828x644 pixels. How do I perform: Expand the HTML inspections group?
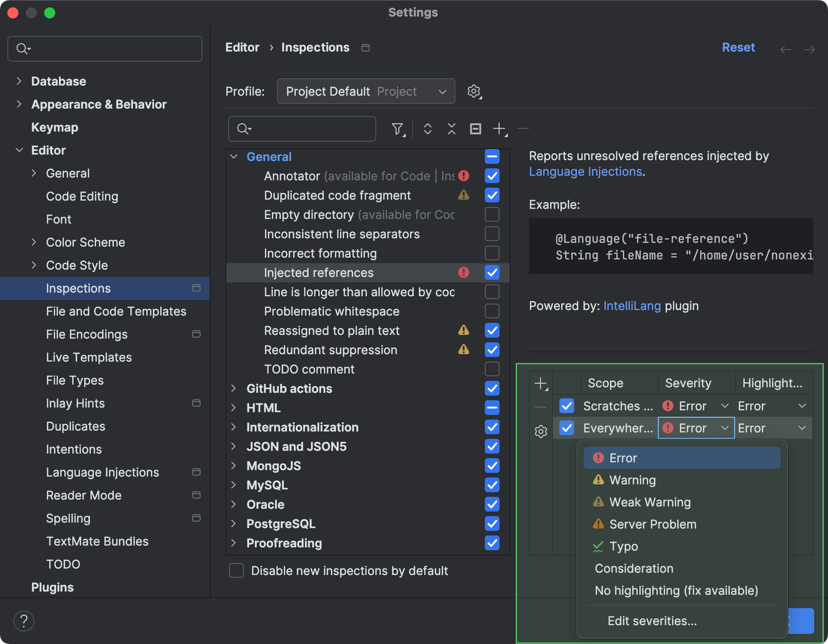(x=234, y=408)
